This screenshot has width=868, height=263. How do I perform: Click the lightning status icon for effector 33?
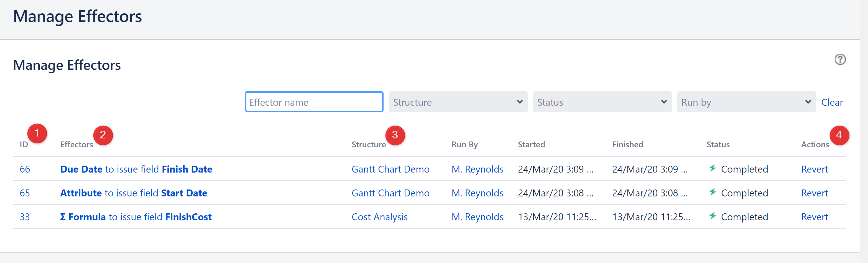[x=713, y=216]
